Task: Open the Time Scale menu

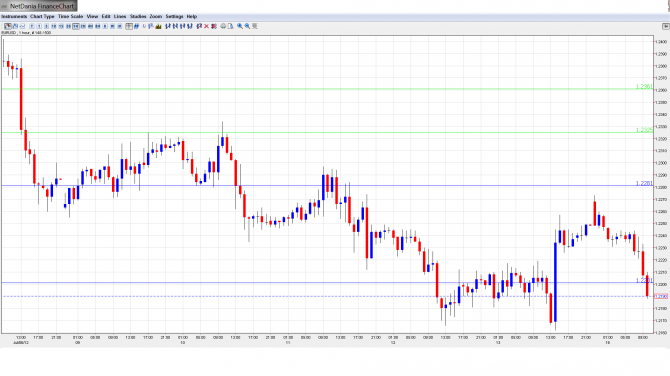Action: [71, 17]
